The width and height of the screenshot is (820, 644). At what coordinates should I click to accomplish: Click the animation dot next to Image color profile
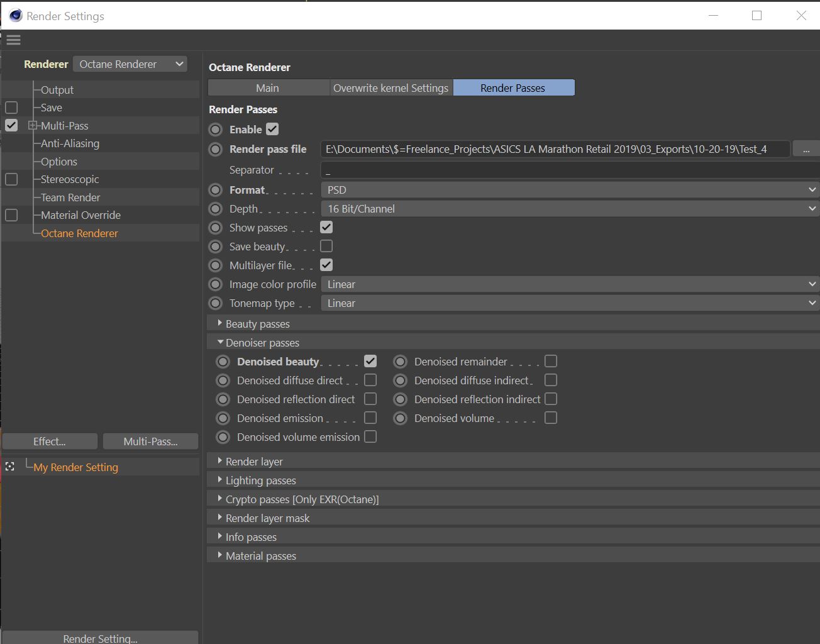pyautogui.click(x=216, y=284)
